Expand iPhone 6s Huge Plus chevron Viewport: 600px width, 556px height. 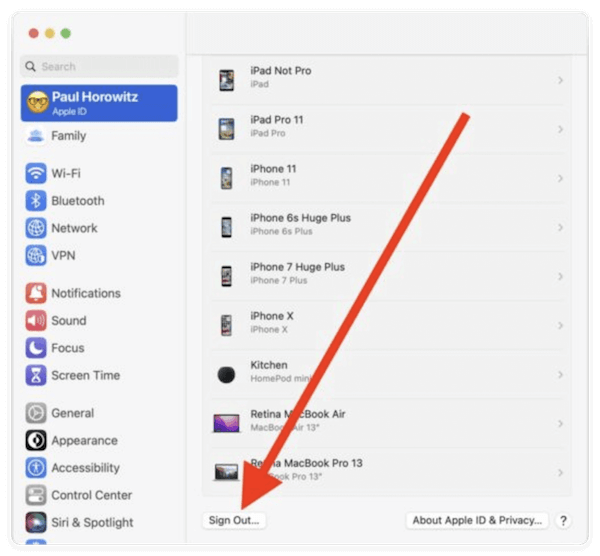point(560,227)
